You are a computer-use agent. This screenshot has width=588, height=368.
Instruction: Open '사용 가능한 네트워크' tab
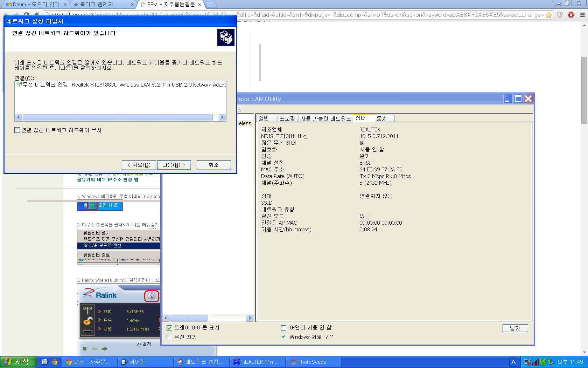tap(325, 118)
